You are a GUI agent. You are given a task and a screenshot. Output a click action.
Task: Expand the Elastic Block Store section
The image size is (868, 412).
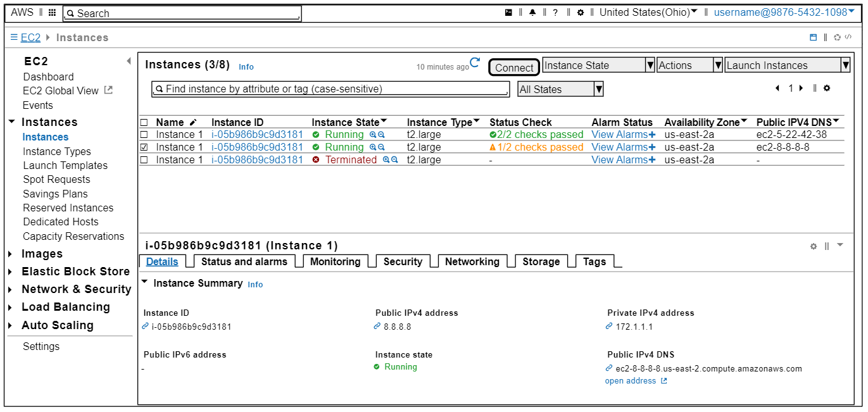pyautogui.click(x=11, y=272)
